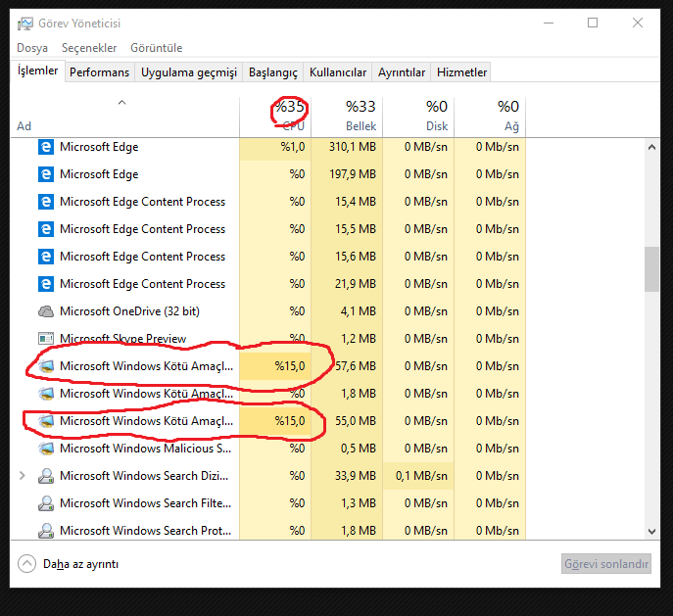Sort by the Ad column header
The image size is (673, 616).
pyautogui.click(x=124, y=117)
